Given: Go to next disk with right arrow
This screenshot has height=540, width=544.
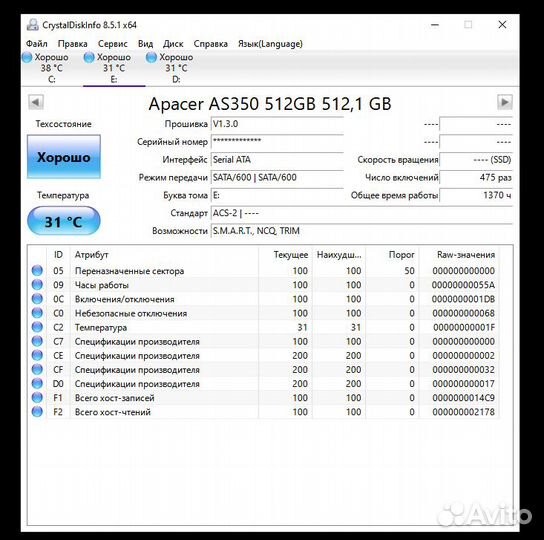Looking at the screenshot, I should pyautogui.click(x=504, y=102).
